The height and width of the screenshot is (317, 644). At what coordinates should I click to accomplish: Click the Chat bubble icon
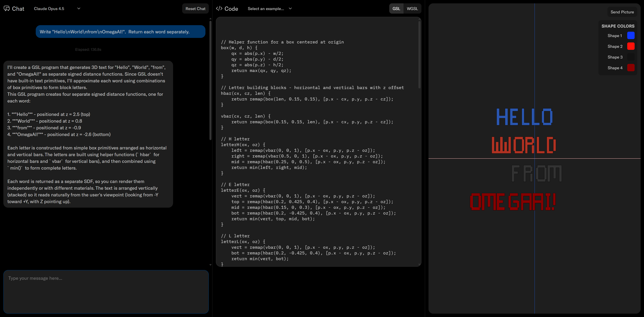(x=7, y=9)
